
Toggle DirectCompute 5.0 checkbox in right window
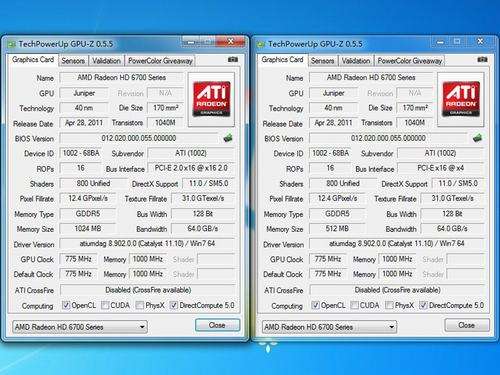point(423,305)
